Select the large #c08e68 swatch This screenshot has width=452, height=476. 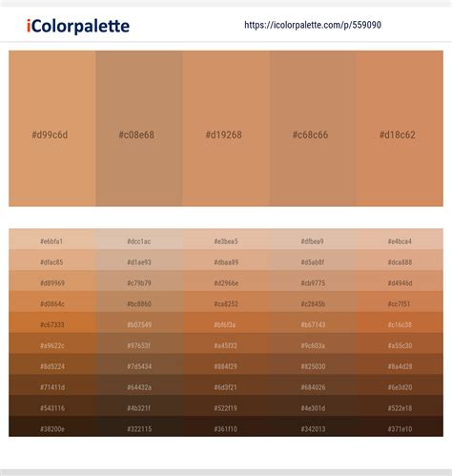[139, 129]
